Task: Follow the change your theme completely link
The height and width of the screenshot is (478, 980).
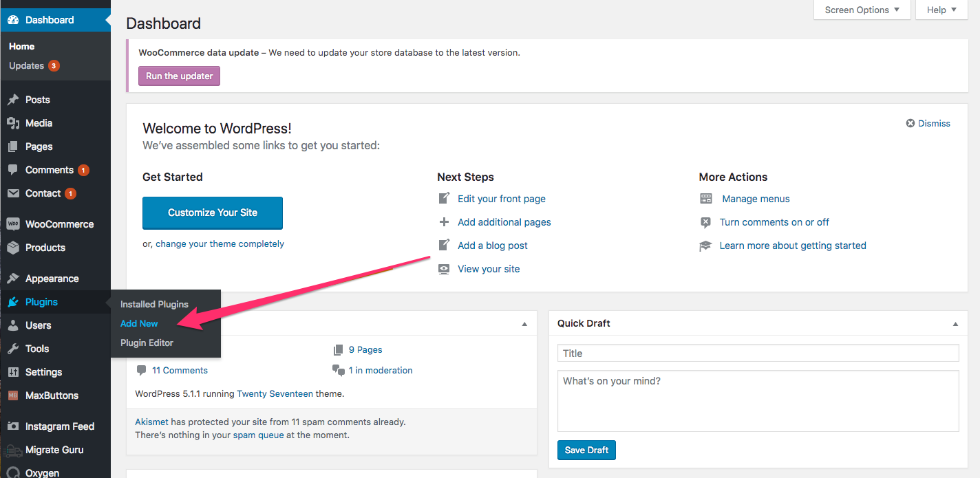Action: click(x=220, y=243)
